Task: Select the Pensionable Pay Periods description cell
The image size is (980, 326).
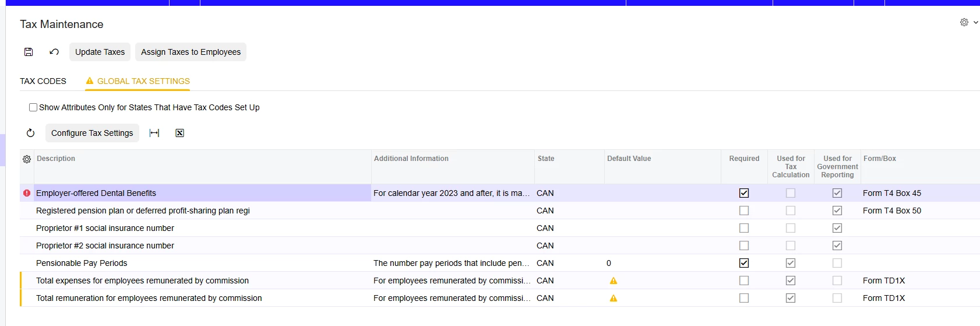Action: [x=202, y=263]
